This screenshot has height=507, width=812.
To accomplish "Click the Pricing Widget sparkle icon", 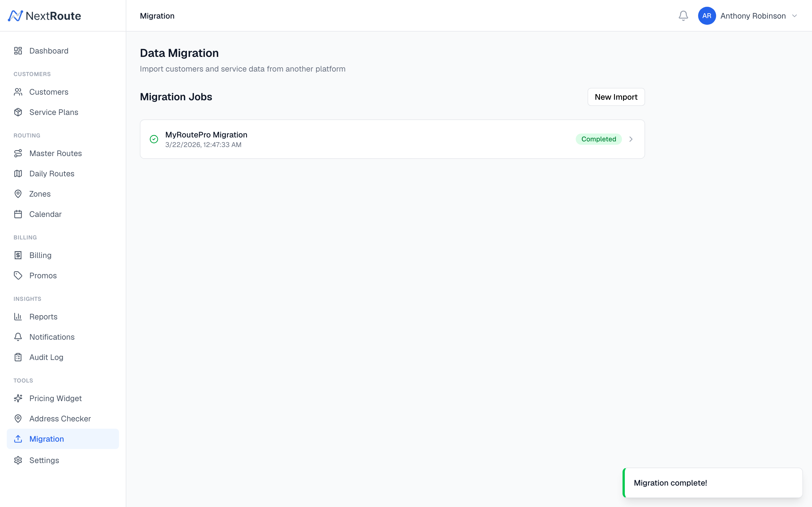I will pyautogui.click(x=18, y=398).
